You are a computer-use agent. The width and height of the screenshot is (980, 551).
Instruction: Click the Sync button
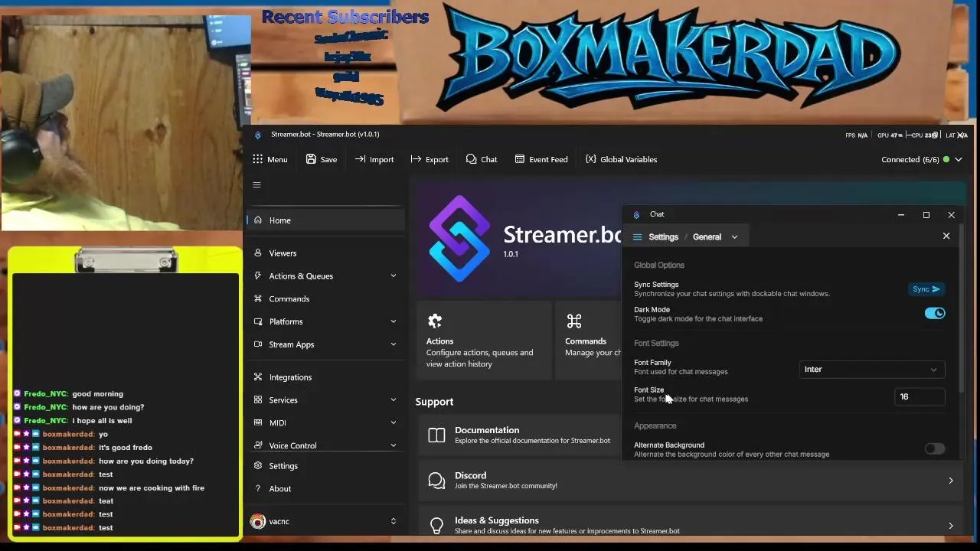click(x=926, y=289)
